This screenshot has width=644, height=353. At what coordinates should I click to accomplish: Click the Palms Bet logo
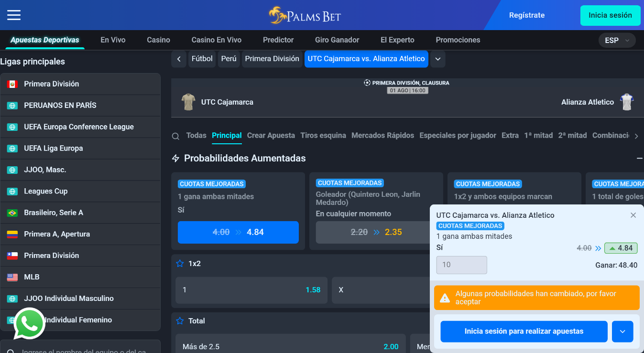pyautogui.click(x=305, y=15)
